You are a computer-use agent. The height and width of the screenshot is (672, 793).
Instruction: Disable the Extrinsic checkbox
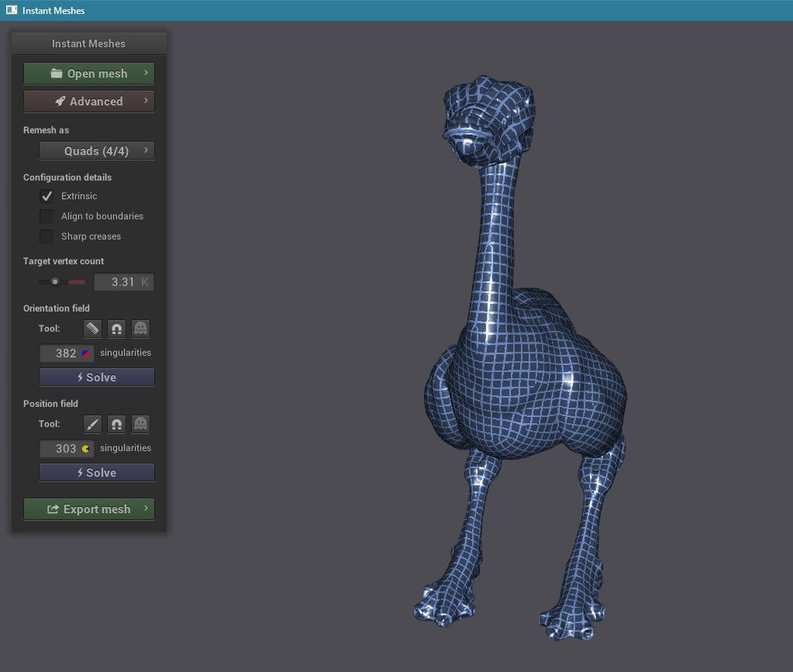point(47,195)
